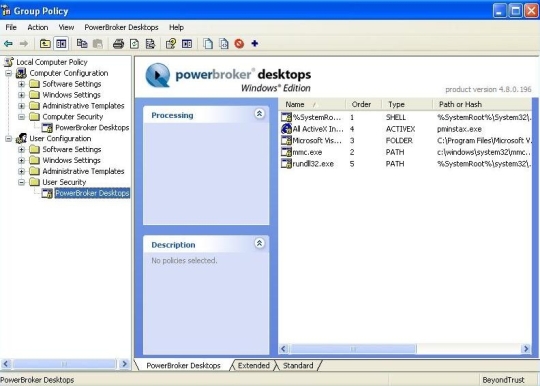Image resolution: width=540 pixels, height=386 pixels.
Task: Collapse the User Security node
Action: click(x=21, y=182)
